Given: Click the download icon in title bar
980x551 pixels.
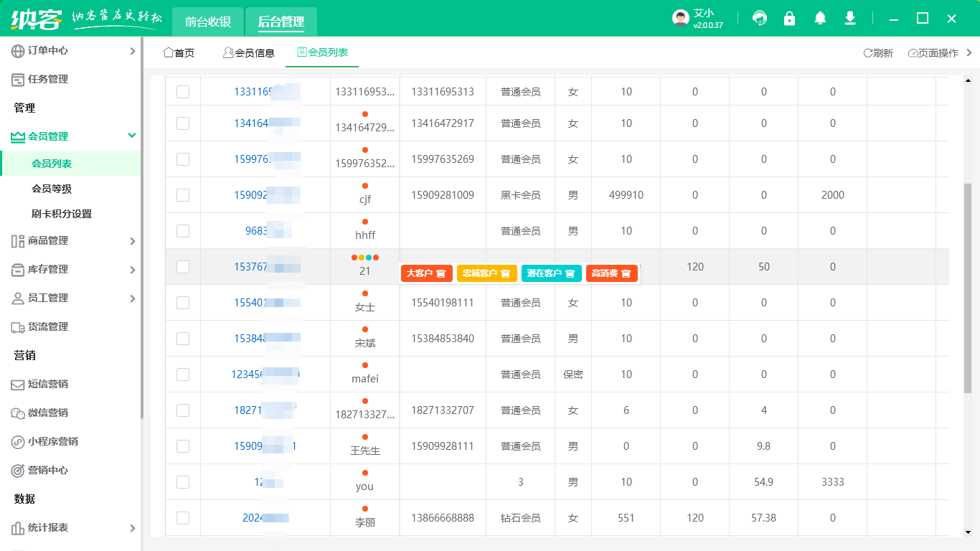Looking at the screenshot, I should pyautogui.click(x=850, y=19).
